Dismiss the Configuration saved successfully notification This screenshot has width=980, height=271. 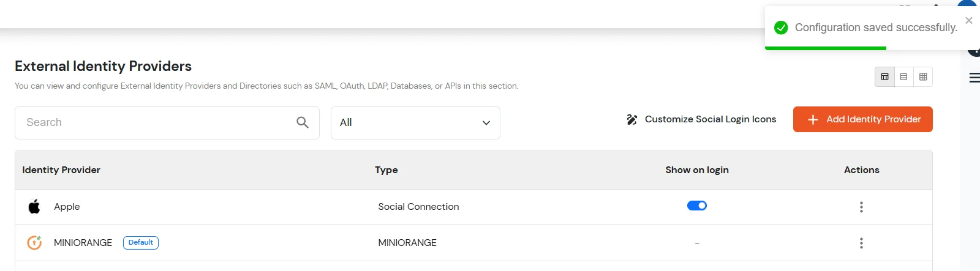(969, 20)
